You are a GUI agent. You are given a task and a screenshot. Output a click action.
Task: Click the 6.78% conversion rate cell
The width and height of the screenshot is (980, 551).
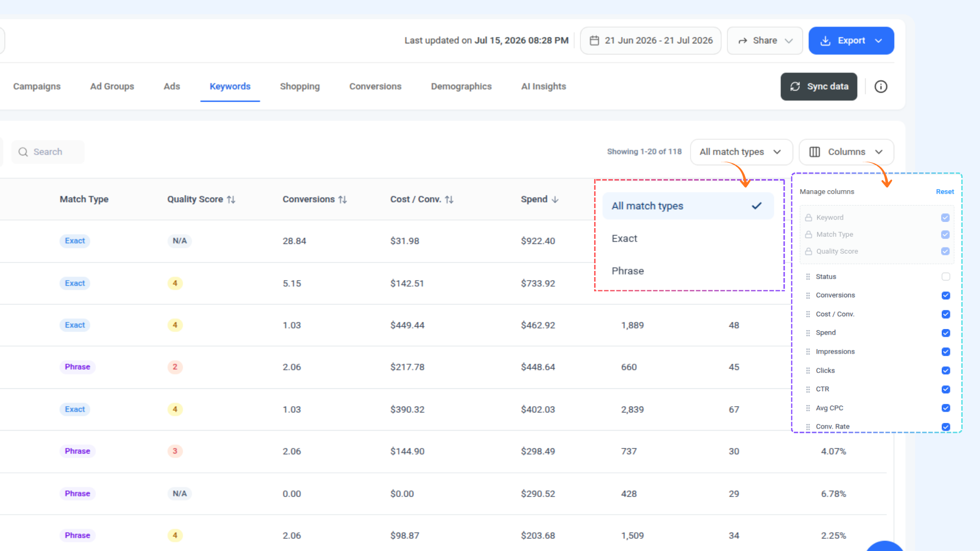tap(834, 494)
